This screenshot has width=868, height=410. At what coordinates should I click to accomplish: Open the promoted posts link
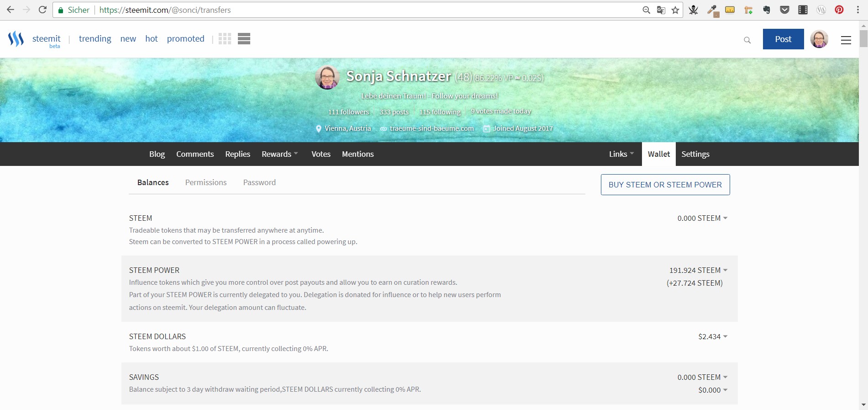[x=186, y=39]
